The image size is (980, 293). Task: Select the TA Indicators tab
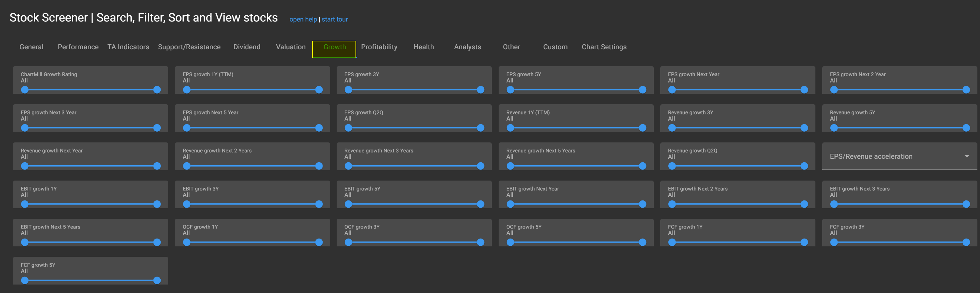[x=128, y=47]
